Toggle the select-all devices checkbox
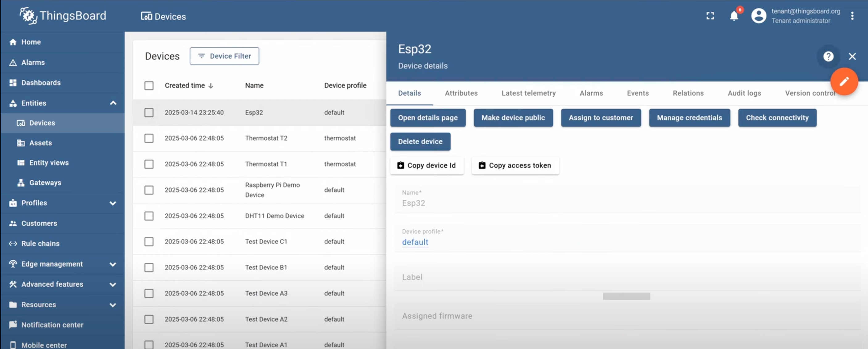The image size is (868, 349). coord(149,86)
